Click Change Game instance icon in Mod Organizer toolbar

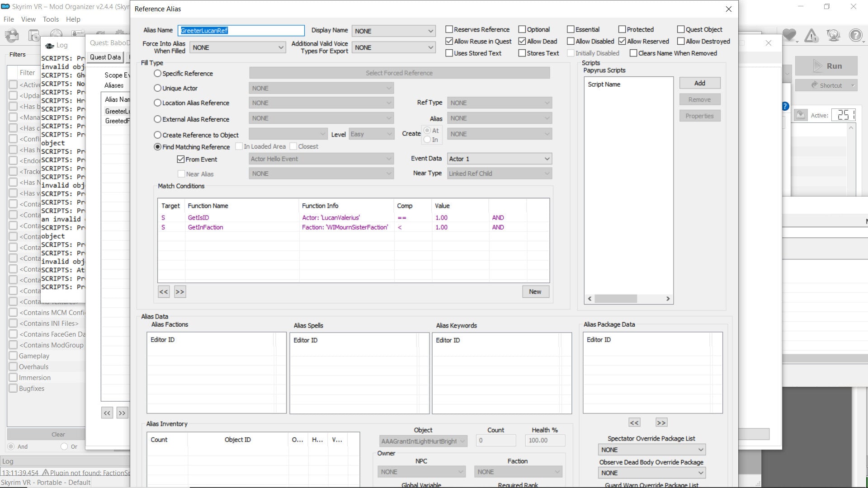12,35
